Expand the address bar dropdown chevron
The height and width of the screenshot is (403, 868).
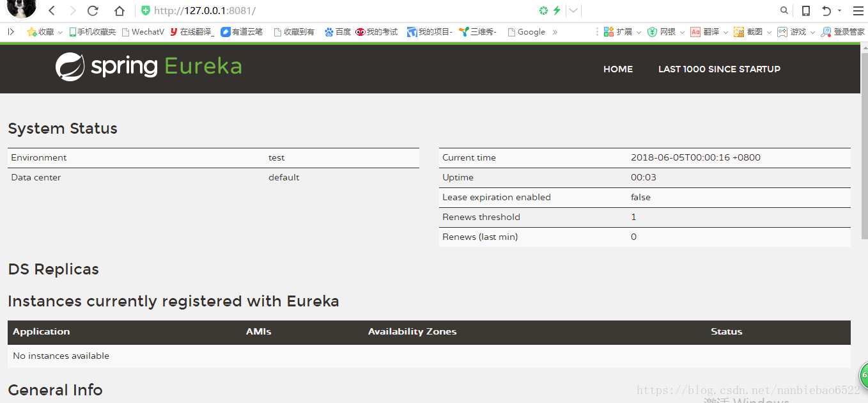pos(573,11)
